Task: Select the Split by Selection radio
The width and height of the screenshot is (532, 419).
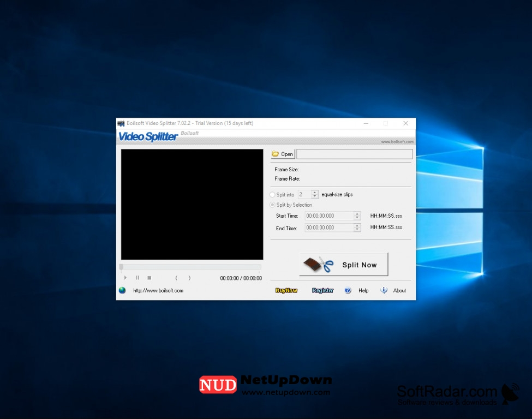Action: point(272,205)
